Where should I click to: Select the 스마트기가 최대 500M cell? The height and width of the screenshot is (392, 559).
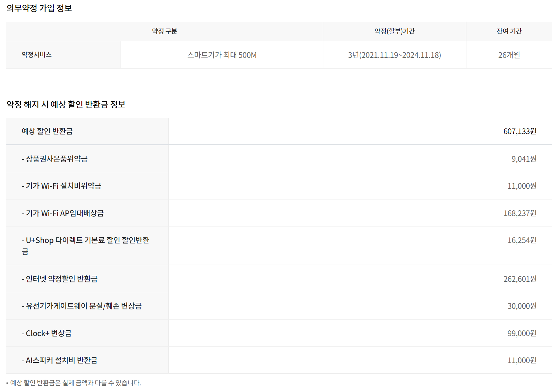pos(222,55)
